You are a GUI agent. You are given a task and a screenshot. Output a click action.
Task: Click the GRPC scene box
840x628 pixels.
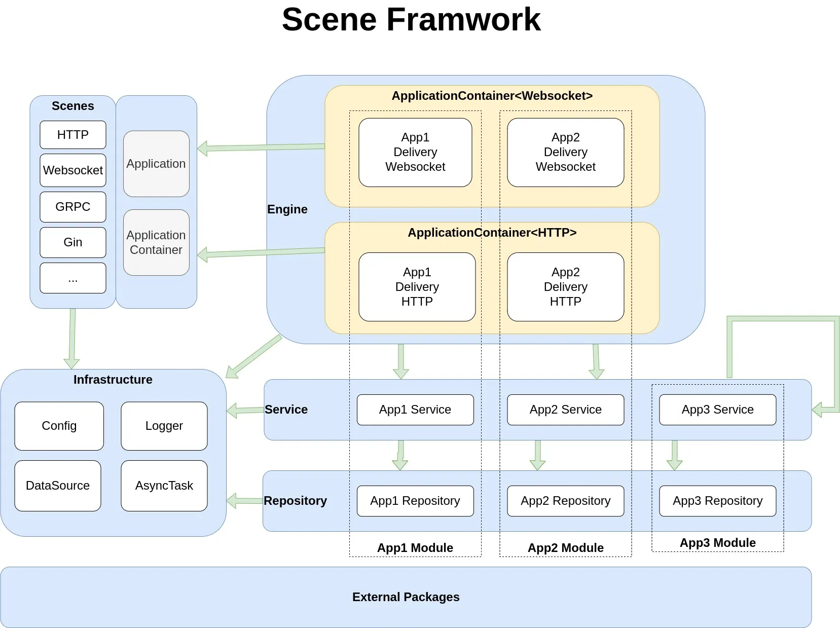pyautogui.click(x=73, y=207)
